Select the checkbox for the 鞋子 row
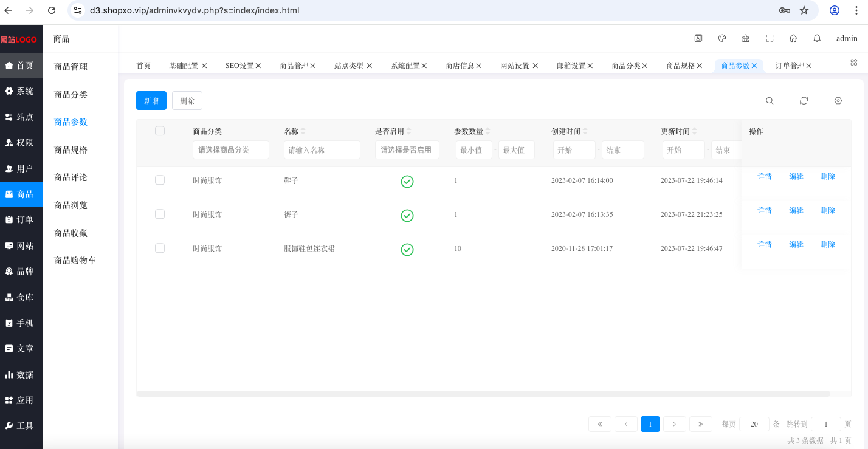The height and width of the screenshot is (449, 868). click(x=160, y=180)
